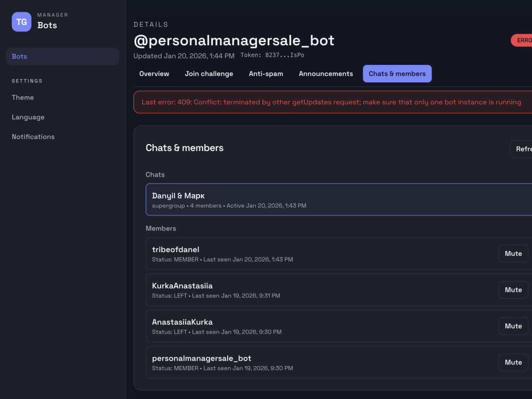Click the tribeofdanel member name
Viewport: 532px width, 399px height.
point(176,250)
